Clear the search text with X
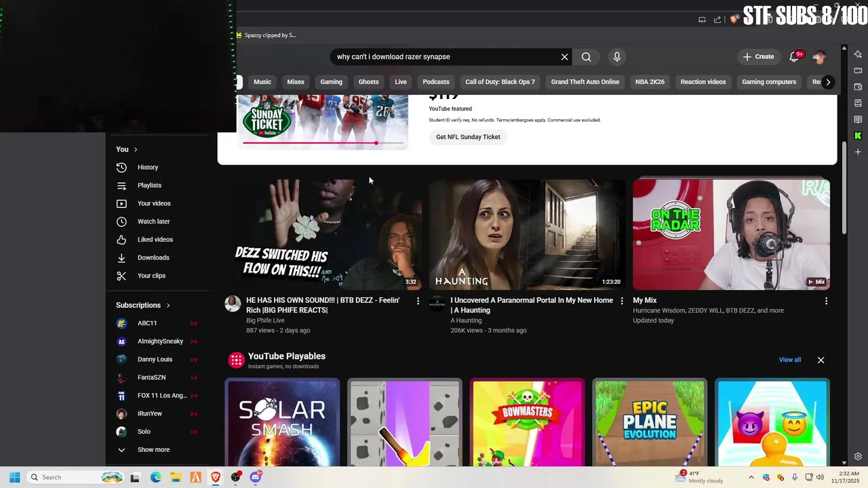 (x=564, y=57)
